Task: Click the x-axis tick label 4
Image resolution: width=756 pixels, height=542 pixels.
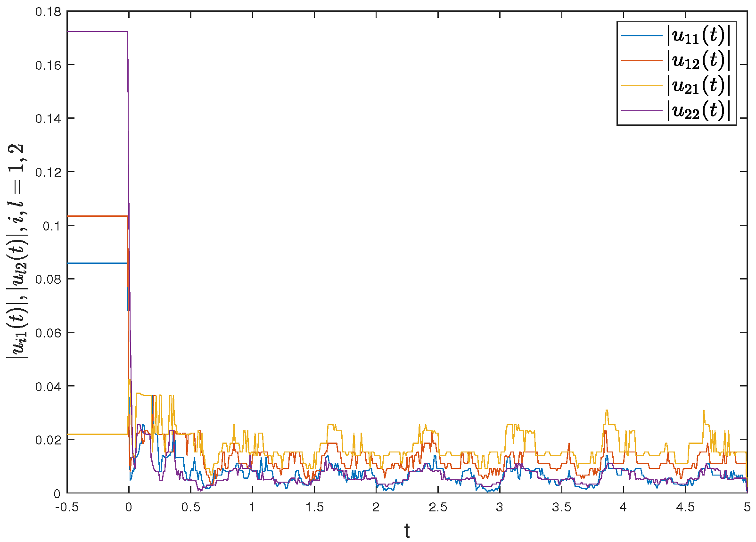Action: pyautogui.click(x=624, y=508)
